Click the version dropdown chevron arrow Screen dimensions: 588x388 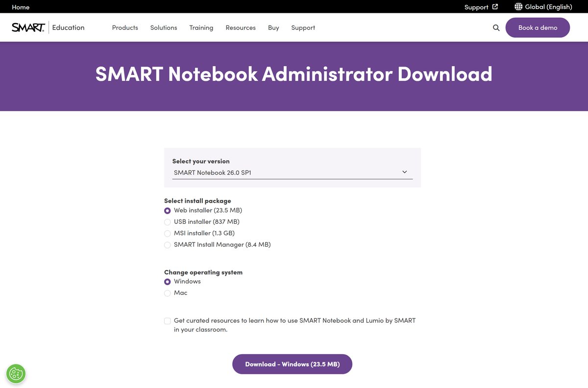[x=405, y=172]
